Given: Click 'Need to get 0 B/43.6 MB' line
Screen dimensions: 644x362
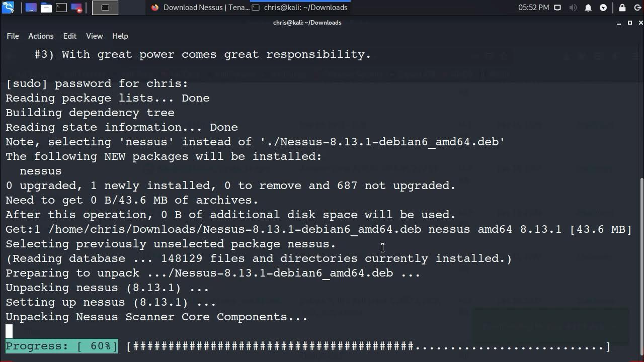Looking at the screenshot, I should (132, 200).
